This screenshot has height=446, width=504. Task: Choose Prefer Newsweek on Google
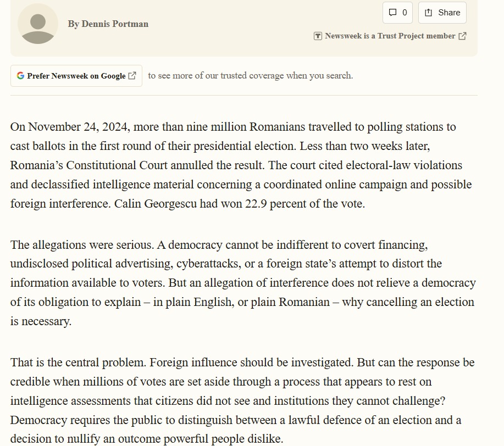pos(76,76)
